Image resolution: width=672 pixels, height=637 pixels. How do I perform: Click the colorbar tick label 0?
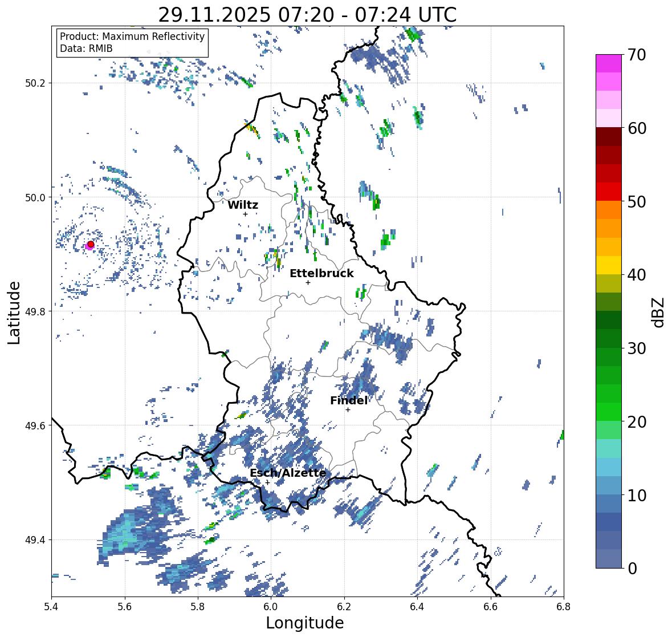632,569
